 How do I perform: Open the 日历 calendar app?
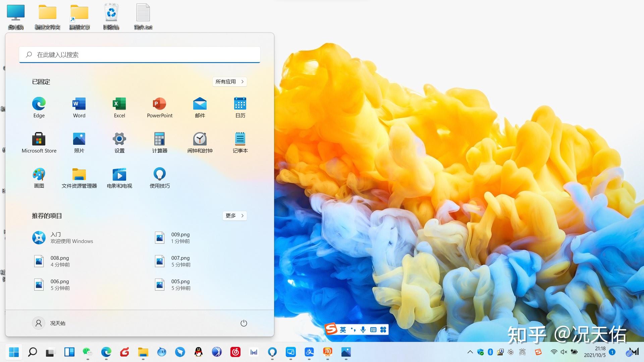240,108
